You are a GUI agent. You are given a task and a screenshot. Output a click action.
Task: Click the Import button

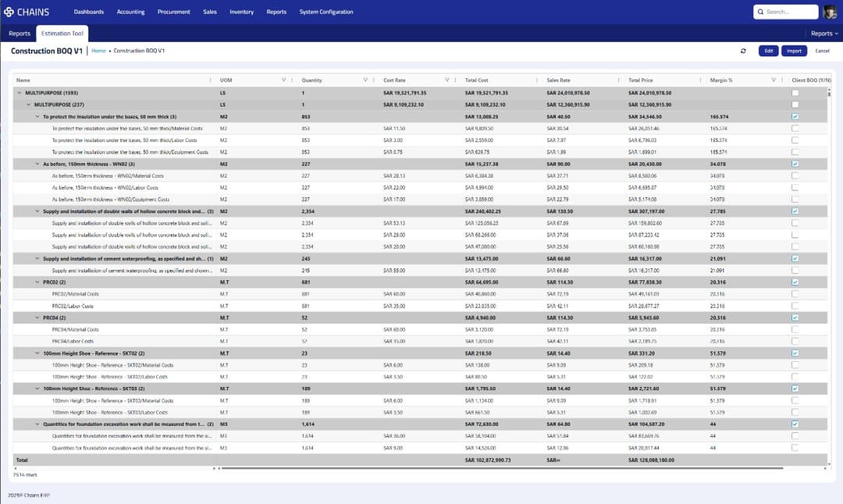tap(794, 51)
